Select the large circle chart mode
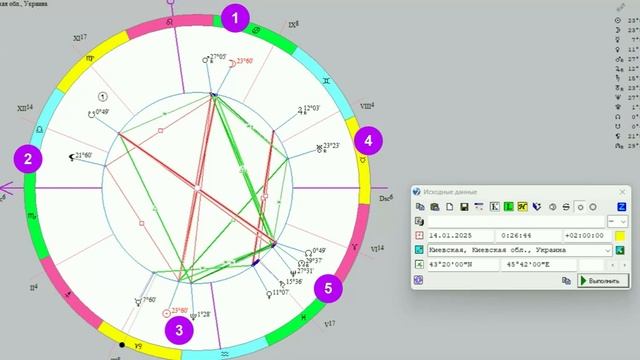640x360 pixels. pyautogui.click(x=593, y=207)
